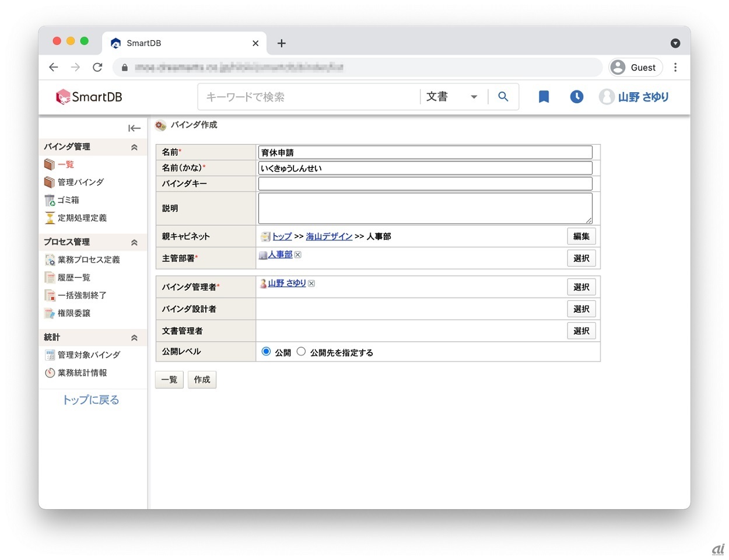Collapse the 統計 section
Screen dimensions: 729x560
(134, 338)
